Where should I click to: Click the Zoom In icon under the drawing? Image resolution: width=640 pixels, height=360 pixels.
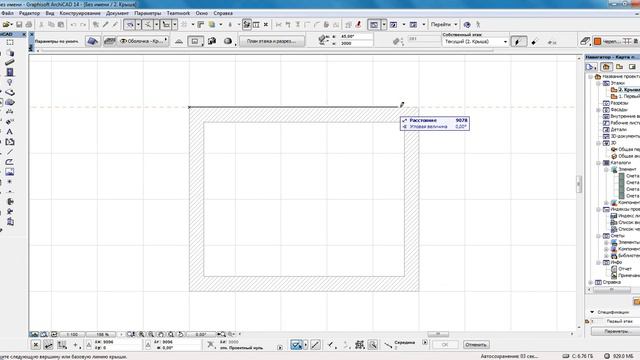coord(141,334)
